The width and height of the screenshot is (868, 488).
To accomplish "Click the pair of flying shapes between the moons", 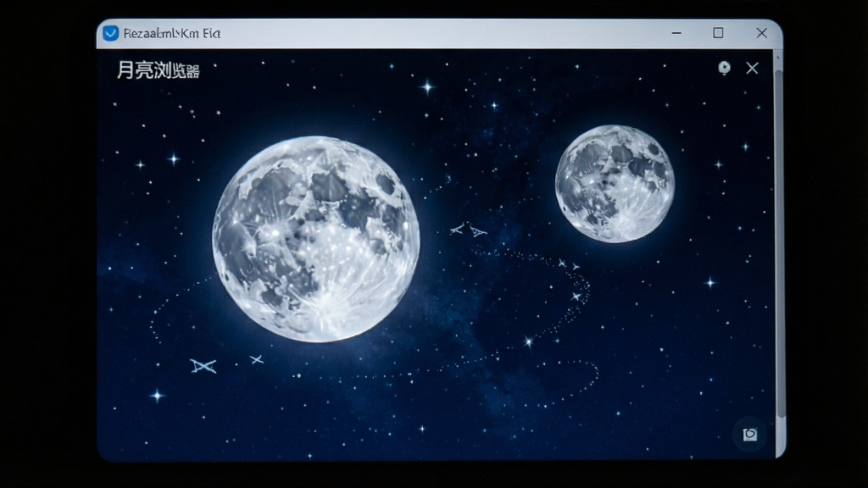I will (x=468, y=230).
